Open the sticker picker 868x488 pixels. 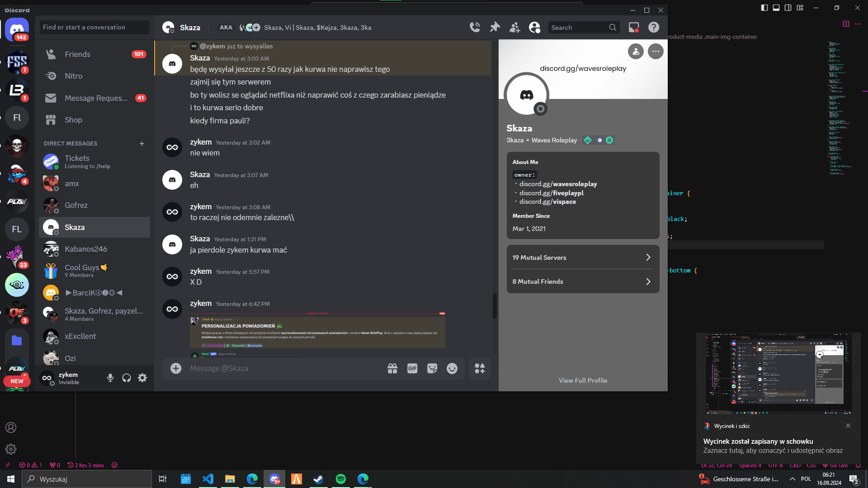pyautogui.click(x=432, y=368)
